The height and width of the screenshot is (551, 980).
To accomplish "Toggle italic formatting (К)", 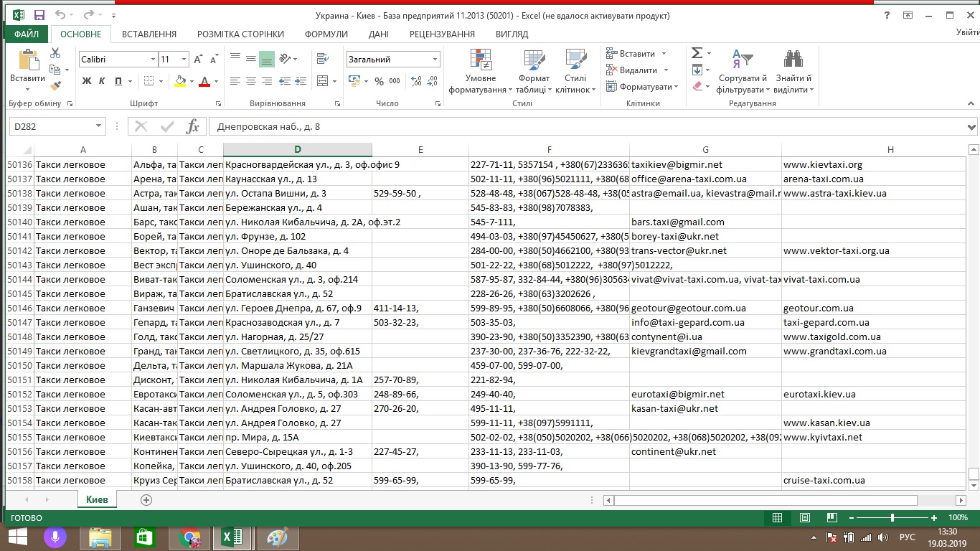I will [102, 81].
